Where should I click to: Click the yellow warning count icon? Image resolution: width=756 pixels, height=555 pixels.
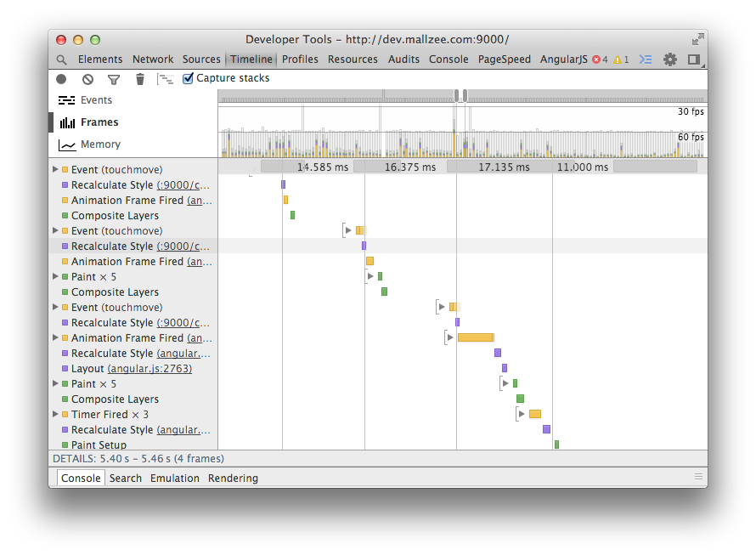click(618, 59)
